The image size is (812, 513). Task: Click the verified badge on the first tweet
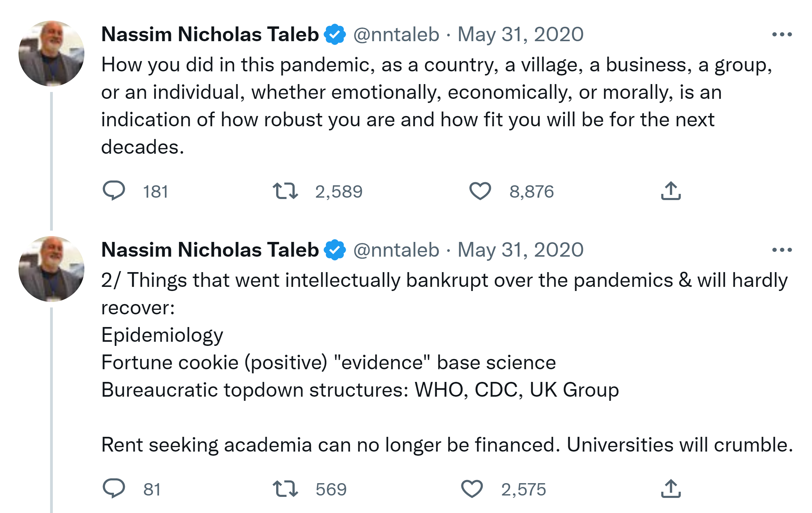tap(334, 34)
